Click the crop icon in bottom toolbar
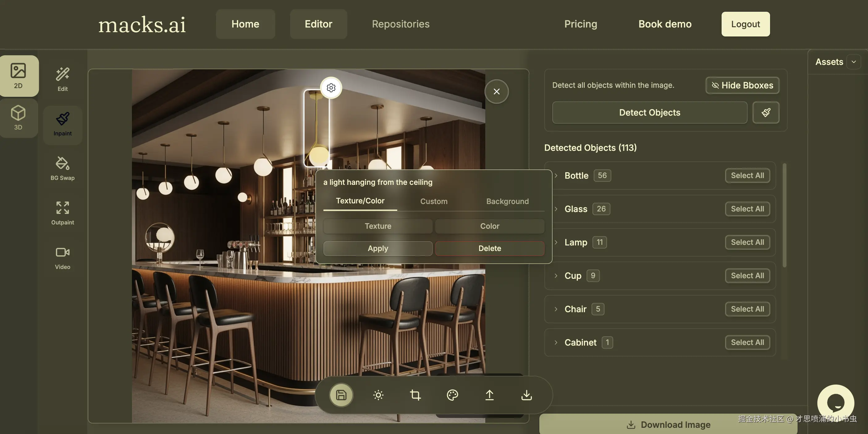This screenshot has height=434, width=868. click(415, 395)
